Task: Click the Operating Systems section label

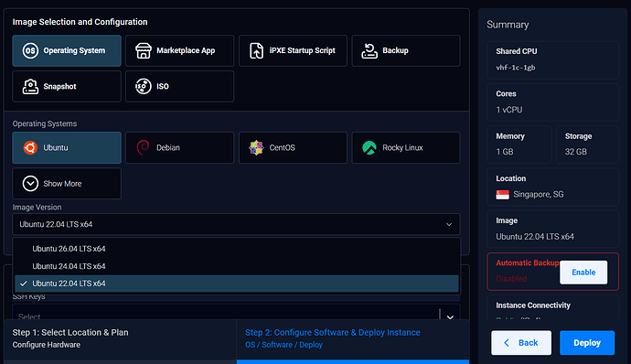Action: (45, 123)
